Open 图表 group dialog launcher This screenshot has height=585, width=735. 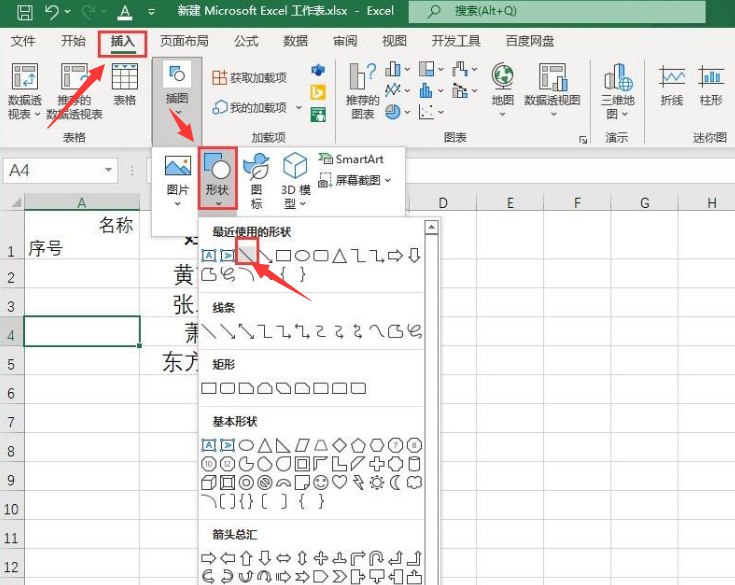(583, 139)
